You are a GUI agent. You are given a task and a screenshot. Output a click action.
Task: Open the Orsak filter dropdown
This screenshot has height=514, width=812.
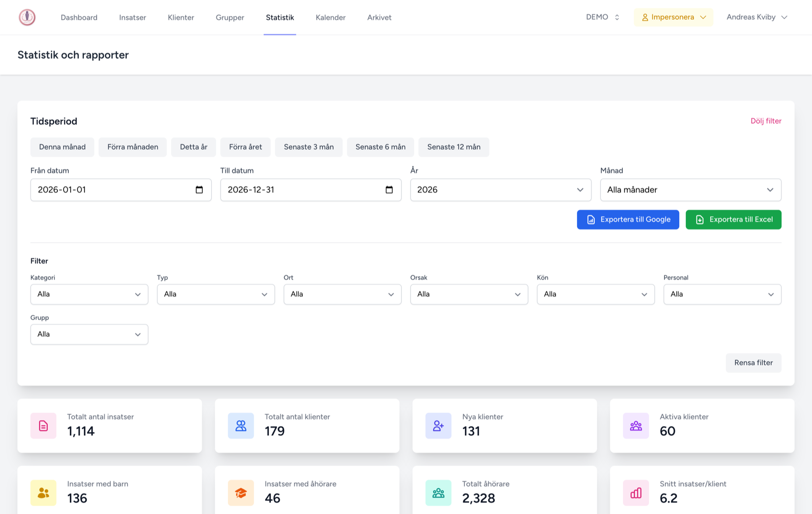[469, 294]
